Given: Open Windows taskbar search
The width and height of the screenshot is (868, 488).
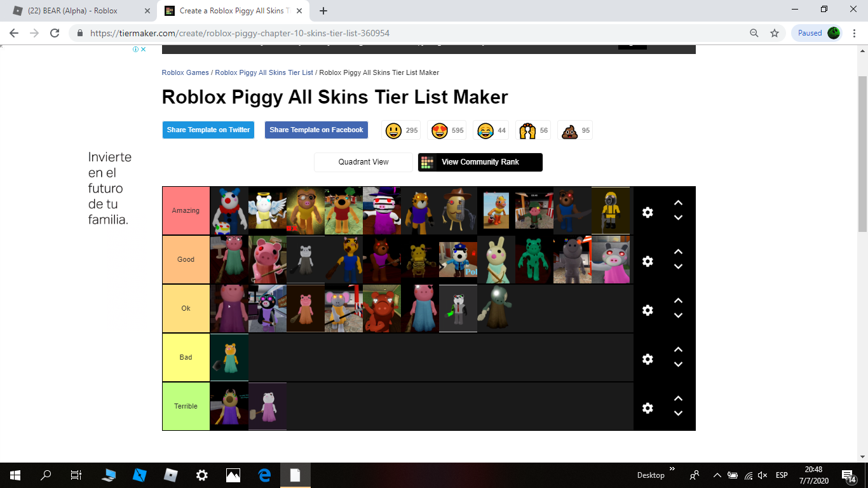Looking at the screenshot, I should 46,475.
